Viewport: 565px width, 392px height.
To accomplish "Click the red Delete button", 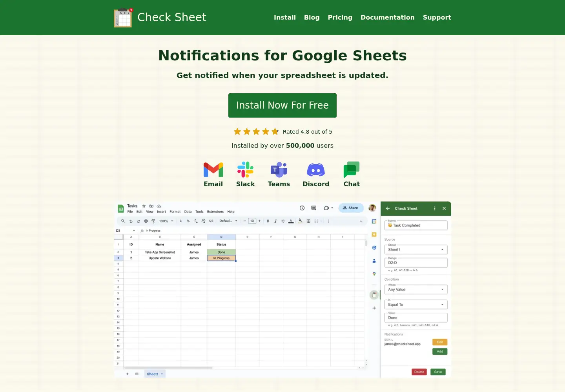I will [419, 372].
